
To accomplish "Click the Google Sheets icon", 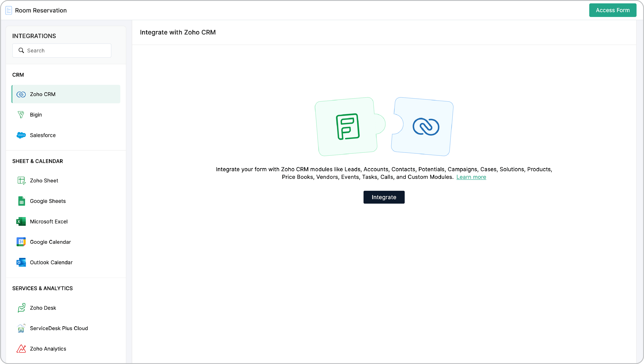I will [x=21, y=201].
